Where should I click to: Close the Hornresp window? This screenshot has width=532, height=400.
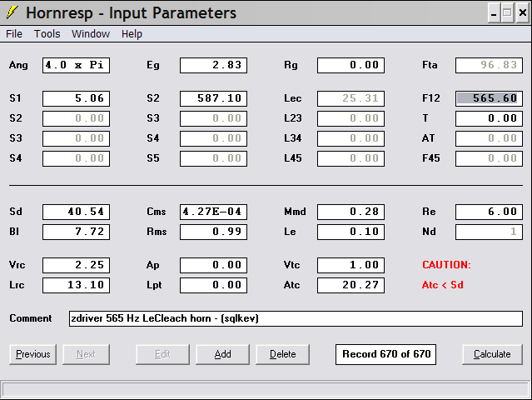[x=523, y=12]
